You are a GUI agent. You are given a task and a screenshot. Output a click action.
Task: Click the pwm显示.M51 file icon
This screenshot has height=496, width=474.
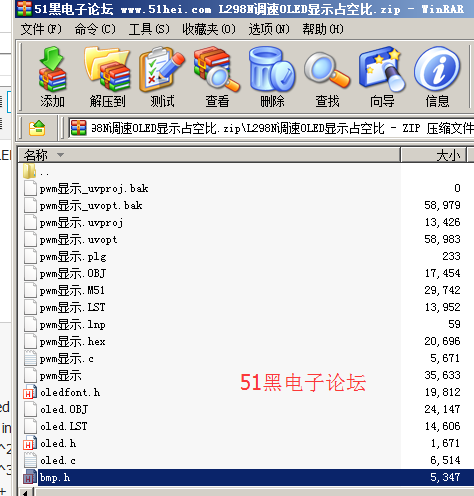pos(30,290)
